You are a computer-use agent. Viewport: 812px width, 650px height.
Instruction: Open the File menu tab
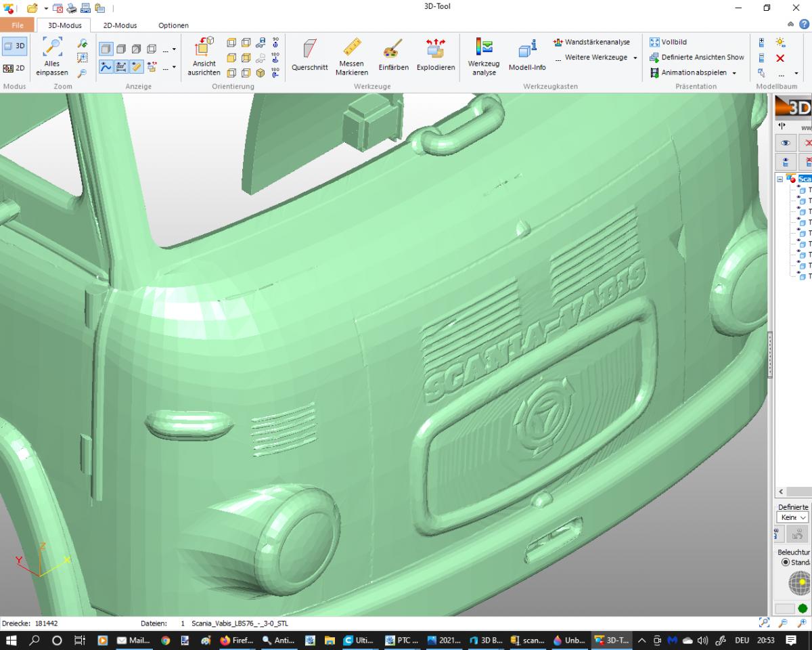click(18, 25)
